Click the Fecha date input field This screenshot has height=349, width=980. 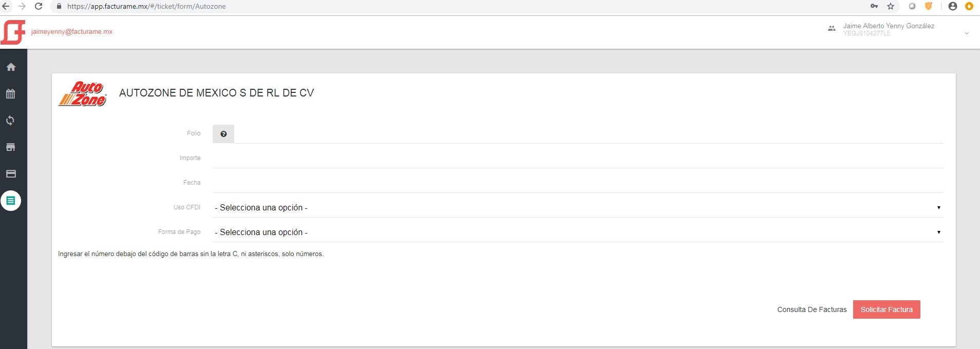(x=578, y=183)
